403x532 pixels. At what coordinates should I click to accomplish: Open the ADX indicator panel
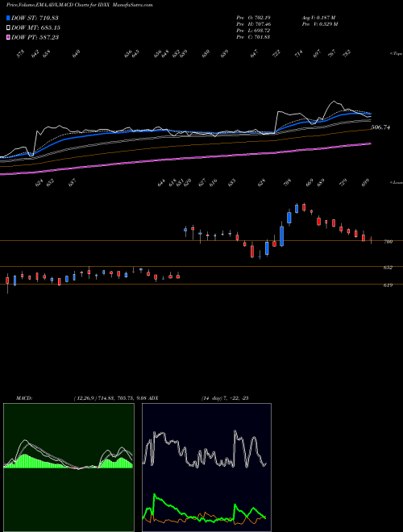[x=206, y=468]
